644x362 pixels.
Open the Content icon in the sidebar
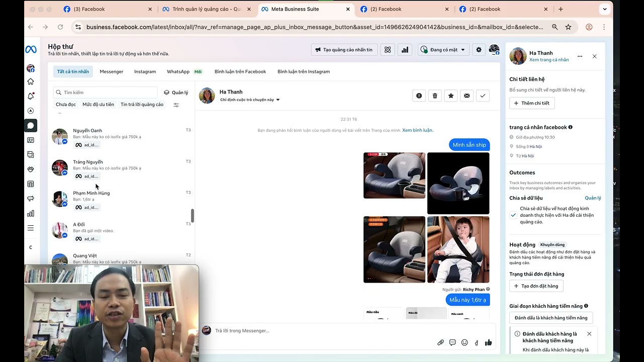coord(31,155)
